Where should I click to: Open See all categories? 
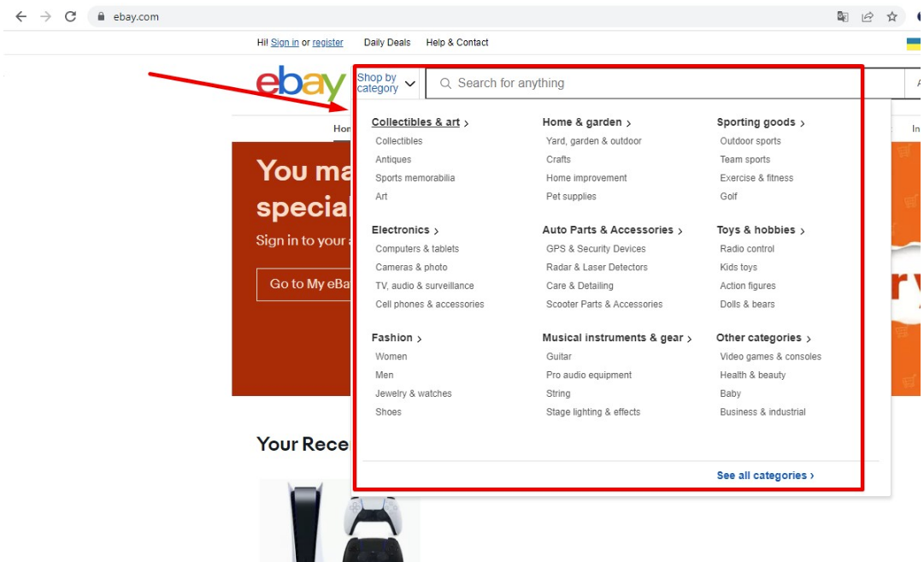click(762, 475)
